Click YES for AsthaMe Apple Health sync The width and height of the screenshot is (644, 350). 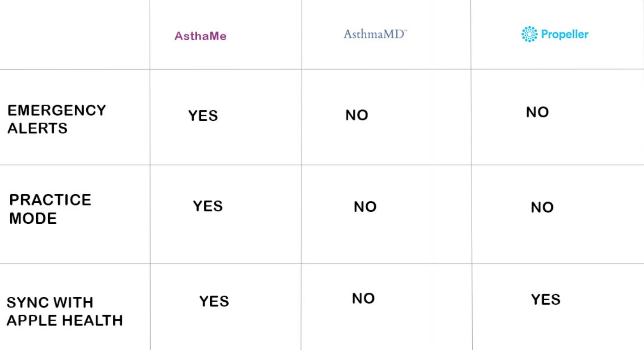coord(214,301)
